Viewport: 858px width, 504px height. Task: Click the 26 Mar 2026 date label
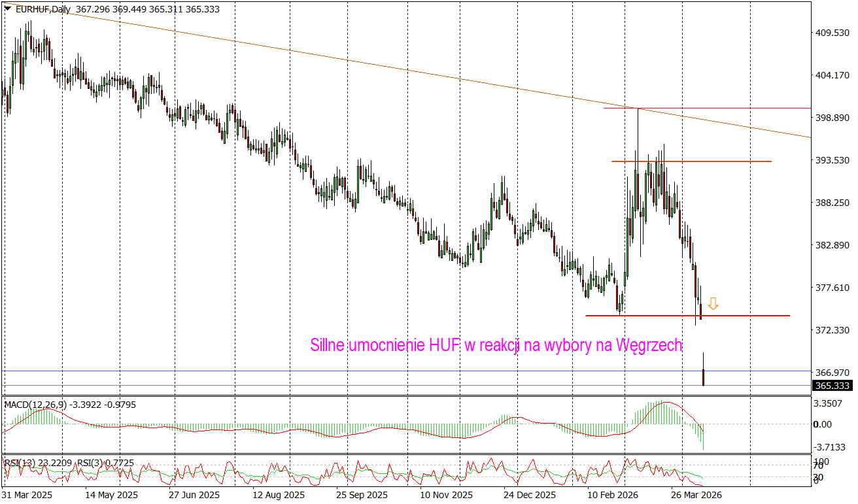coord(695,495)
